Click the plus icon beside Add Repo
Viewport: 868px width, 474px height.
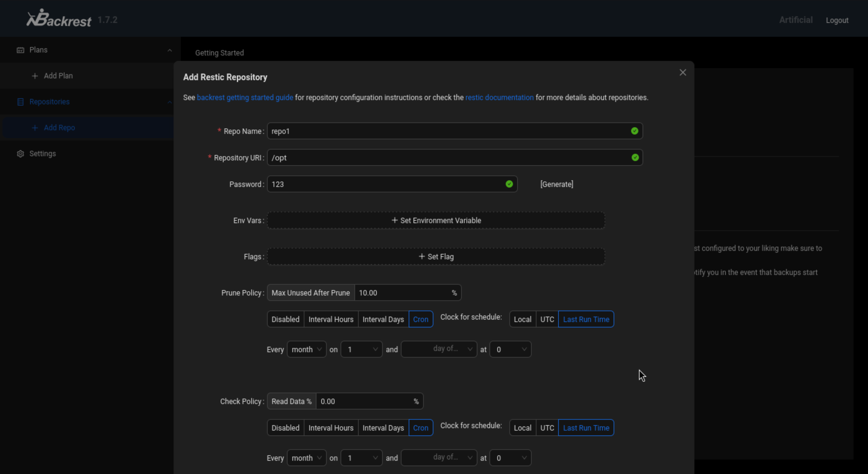pos(35,128)
